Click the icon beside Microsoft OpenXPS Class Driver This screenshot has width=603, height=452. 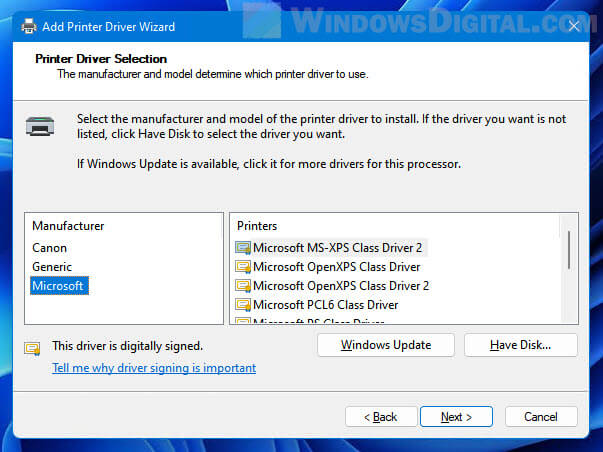[243, 267]
